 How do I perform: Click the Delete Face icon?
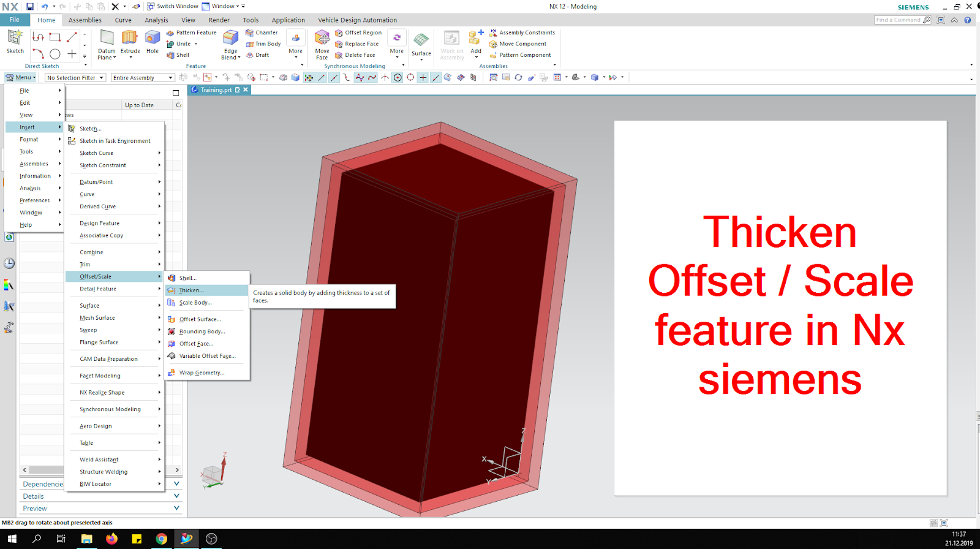point(339,55)
